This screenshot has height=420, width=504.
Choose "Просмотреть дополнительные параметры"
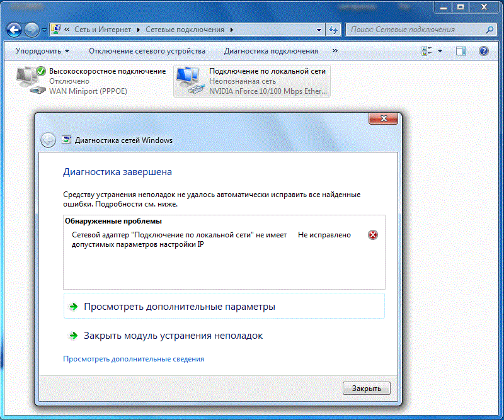[x=224, y=306]
